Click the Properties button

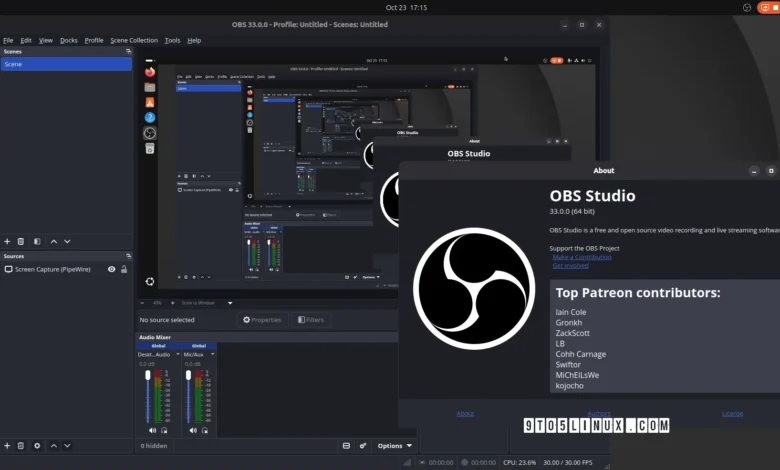262,320
